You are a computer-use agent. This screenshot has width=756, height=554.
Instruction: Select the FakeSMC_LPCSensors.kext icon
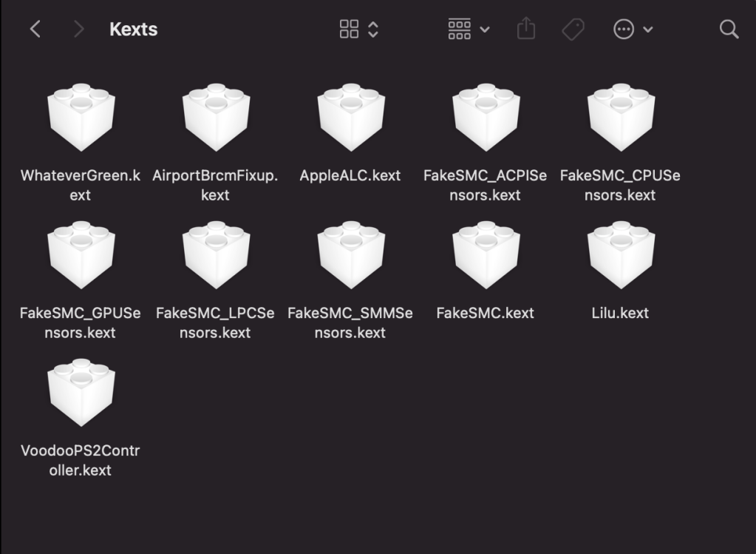tap(215, 255)
